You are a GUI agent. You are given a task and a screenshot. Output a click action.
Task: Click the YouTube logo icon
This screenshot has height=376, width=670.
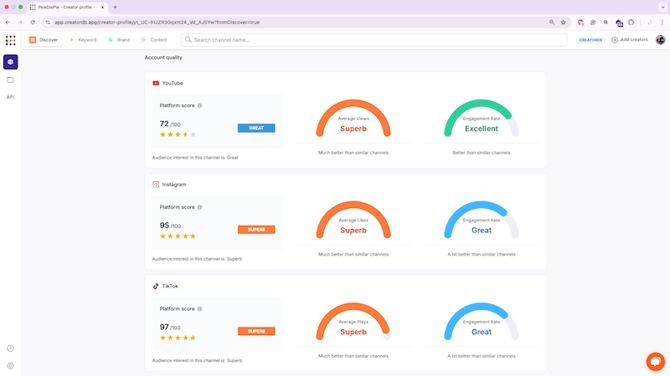pos(156,83)
